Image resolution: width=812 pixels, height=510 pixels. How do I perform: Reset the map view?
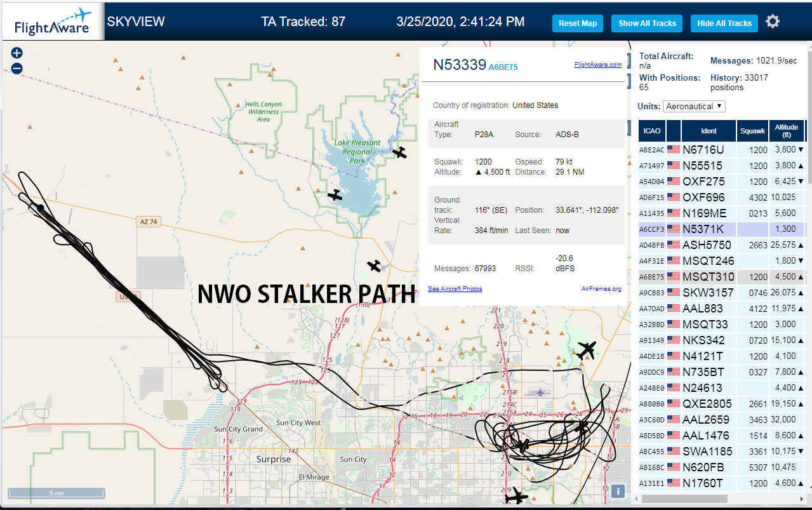tap(578, 23)
